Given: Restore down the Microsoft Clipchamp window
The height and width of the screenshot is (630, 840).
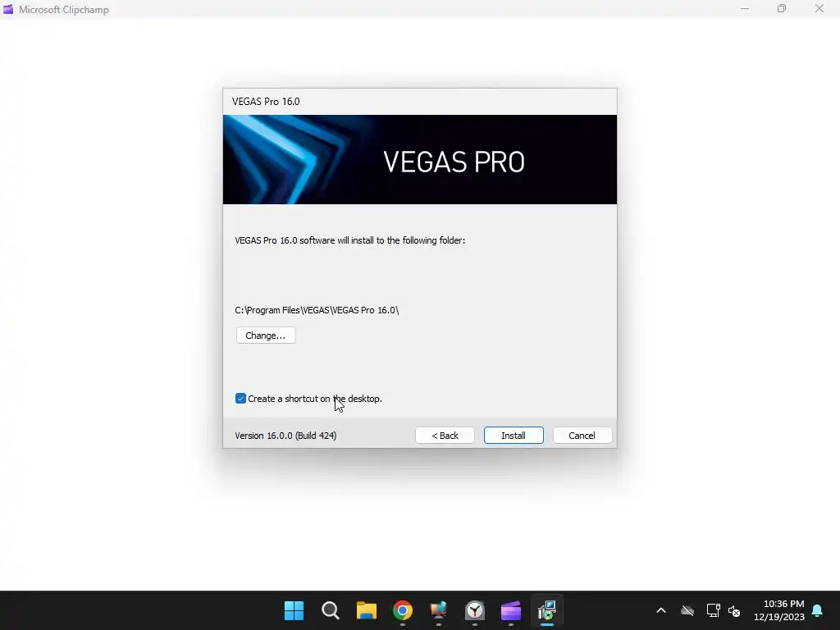Looking at the screenshot, I should (x=782, y=8).
